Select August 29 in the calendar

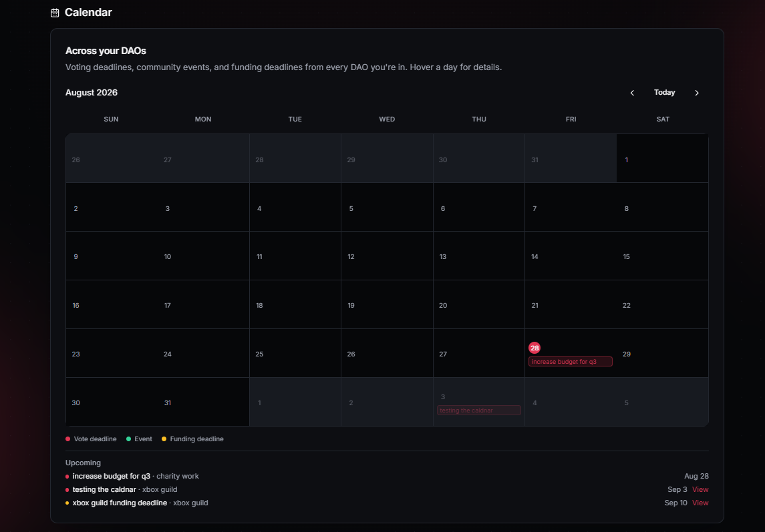coord(663,354)
